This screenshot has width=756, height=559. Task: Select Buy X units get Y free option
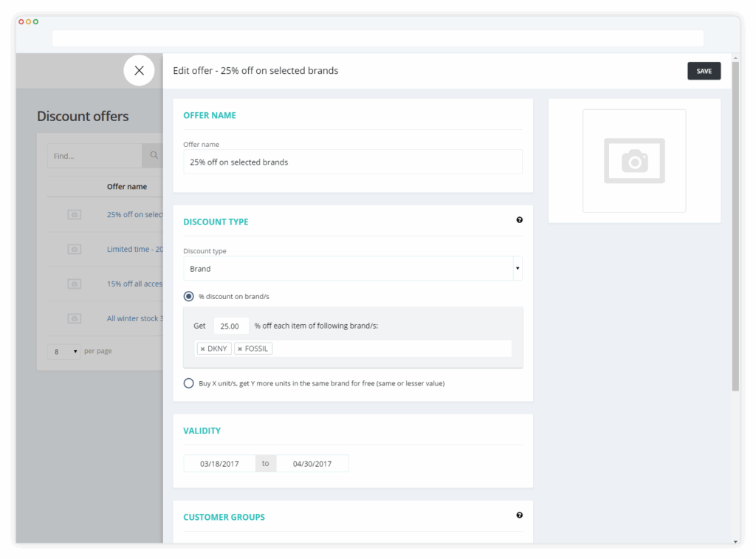[188, 383]
